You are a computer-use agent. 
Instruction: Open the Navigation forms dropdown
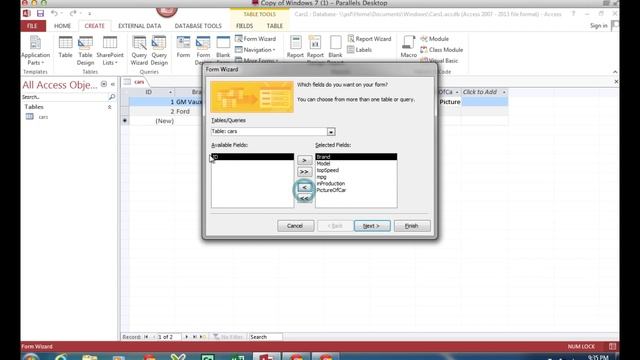click(256, 50)
